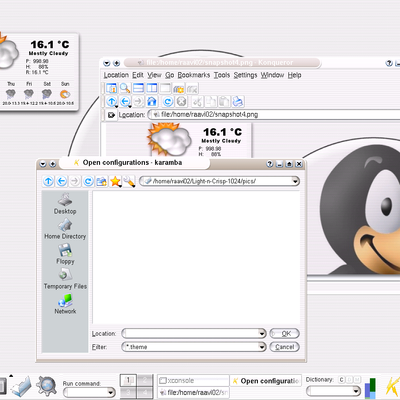Switch to file:/home/raavi02 Konqueror taskbar entry
This screenshot has height=400, width=400.
[193, 392]
